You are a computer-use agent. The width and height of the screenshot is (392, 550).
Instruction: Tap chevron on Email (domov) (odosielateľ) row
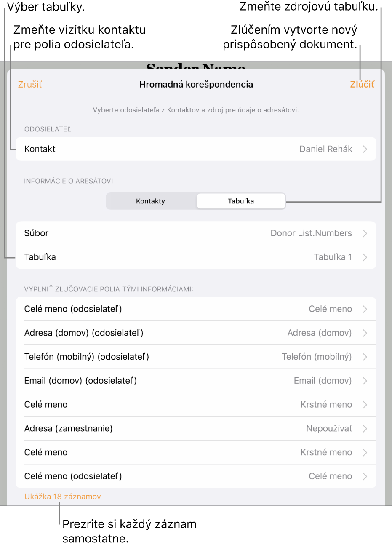point(365,381)
